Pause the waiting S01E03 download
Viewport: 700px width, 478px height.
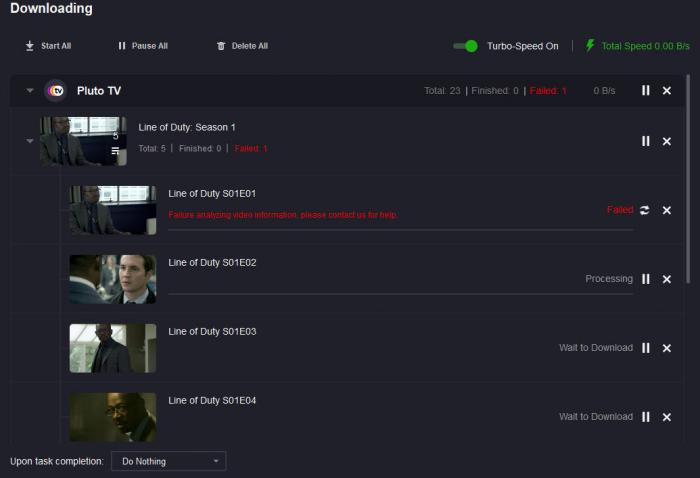pyautogui.click(x=646, y=348)
